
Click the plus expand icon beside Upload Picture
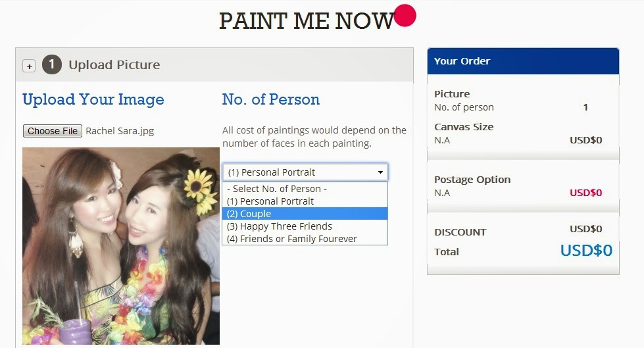point(29,66)
